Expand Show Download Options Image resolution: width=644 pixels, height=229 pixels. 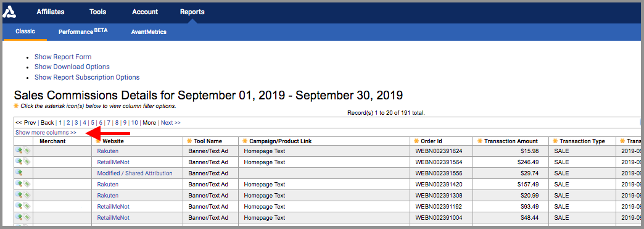72,67
